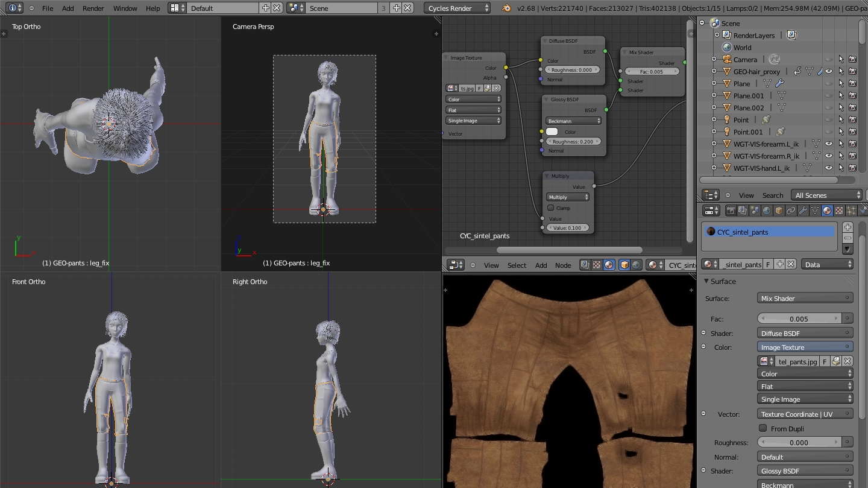This screenshot has width=868, height=488.
Task: Click the Particles properties tab icon
Action: click(851, 211)
